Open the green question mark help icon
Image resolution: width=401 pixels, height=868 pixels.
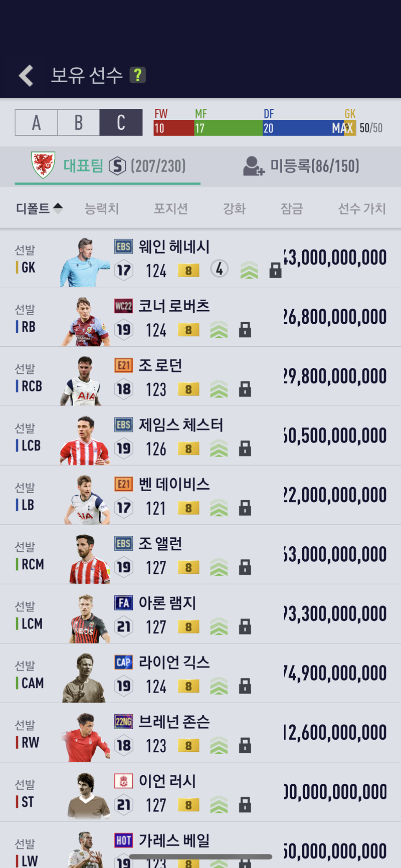(137, 75)
